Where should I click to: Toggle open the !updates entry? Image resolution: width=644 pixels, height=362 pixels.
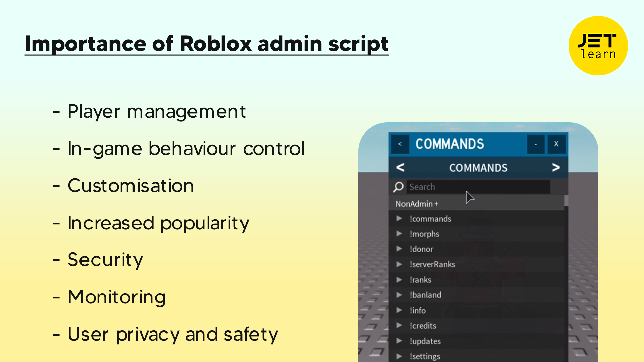(x=425, y=341)
